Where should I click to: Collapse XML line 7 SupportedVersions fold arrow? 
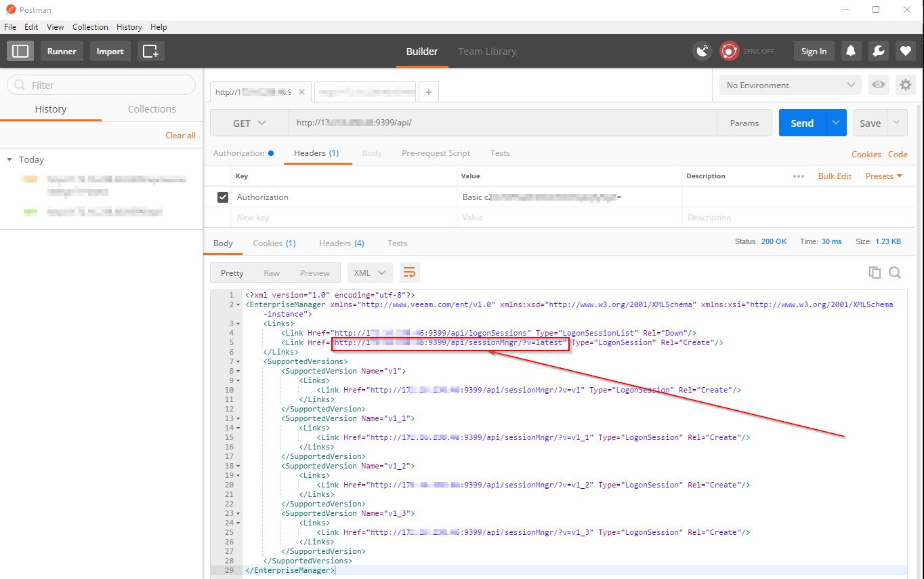[x=238, y=362]
